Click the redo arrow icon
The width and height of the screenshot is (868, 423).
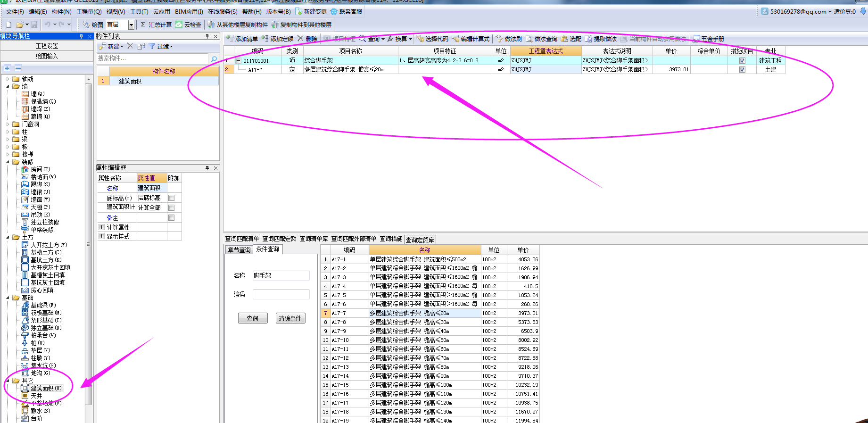[x=62, y=25]
